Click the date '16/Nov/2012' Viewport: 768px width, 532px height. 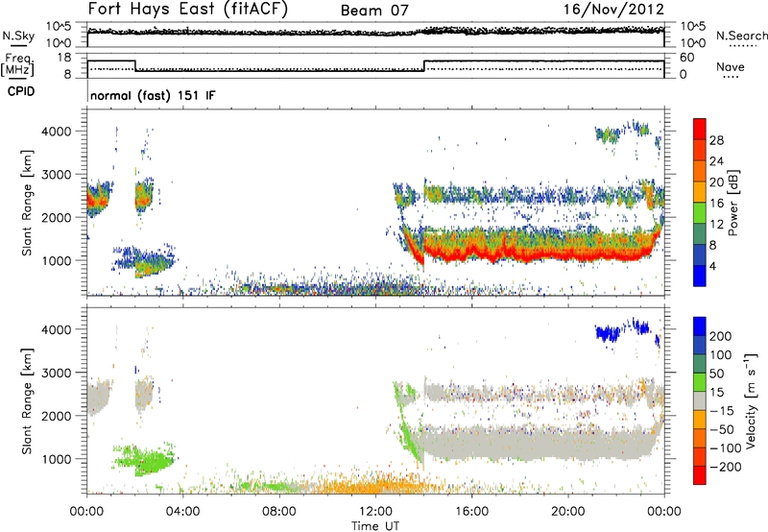click(613, 9)
